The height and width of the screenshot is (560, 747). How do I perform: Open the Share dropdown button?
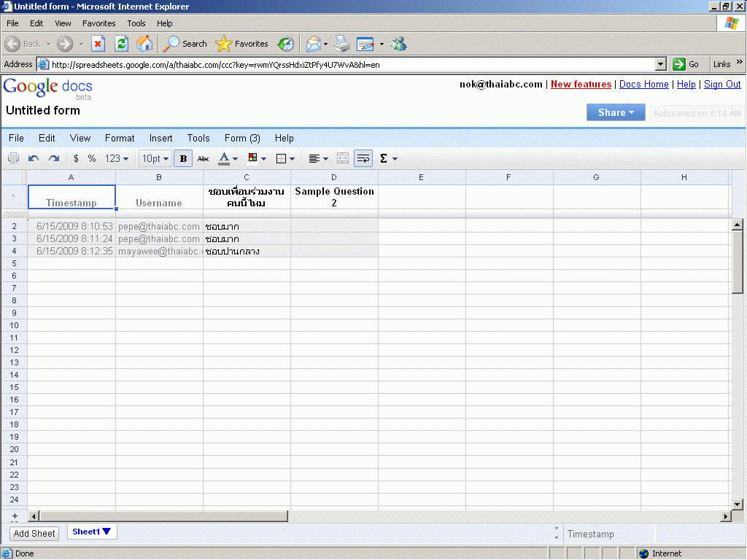tap(616, 112)
